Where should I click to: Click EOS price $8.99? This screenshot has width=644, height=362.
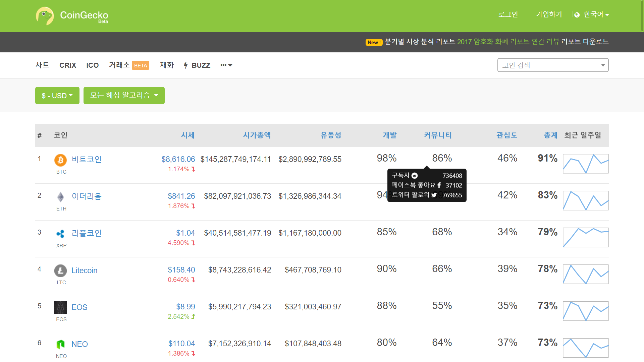point(185,307)
